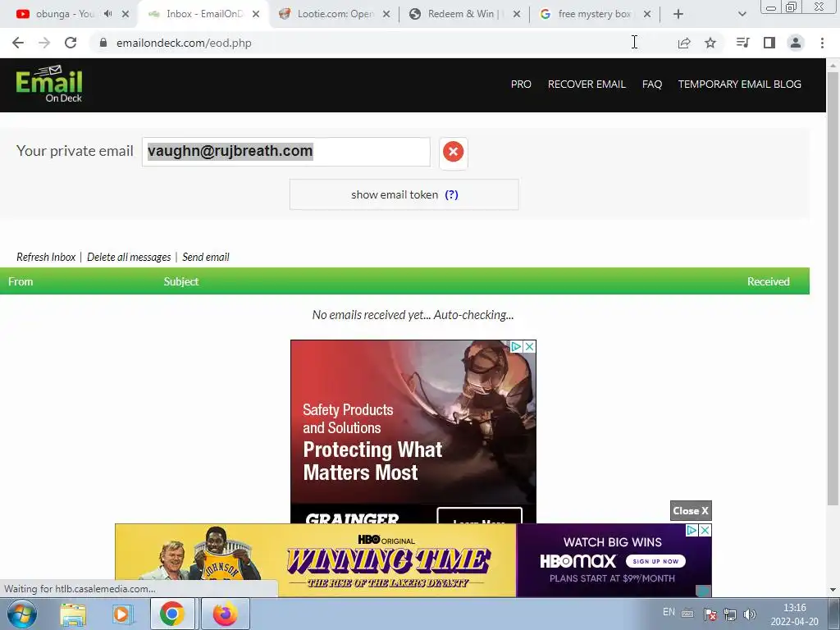Open the media control icon

[742, 43]
